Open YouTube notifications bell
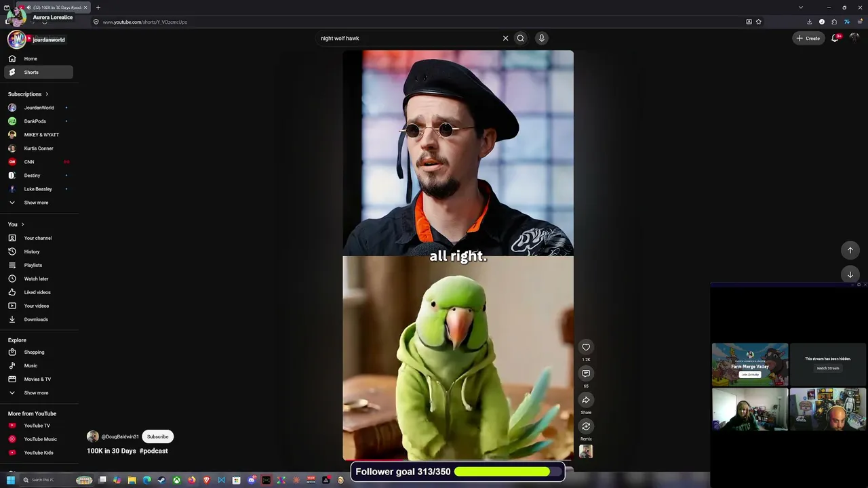The width and height of the screenshot is (868, 488). click(x=835, y=39)
